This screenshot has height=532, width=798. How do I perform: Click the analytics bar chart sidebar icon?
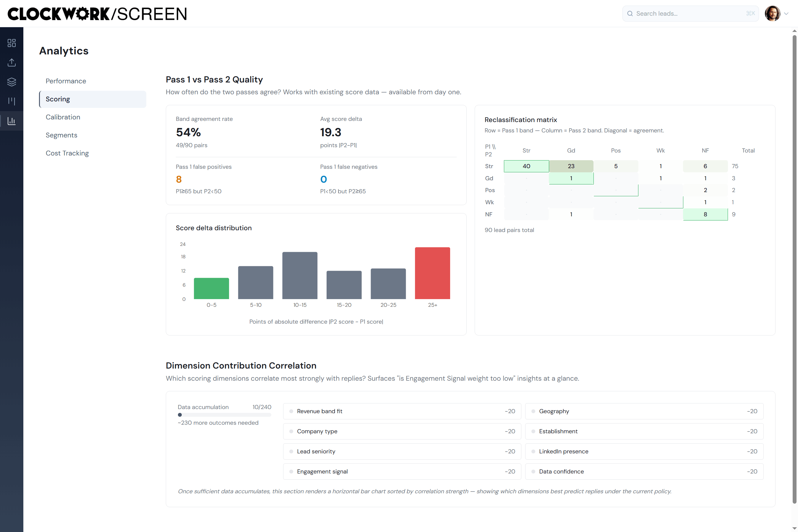point(12,121)
